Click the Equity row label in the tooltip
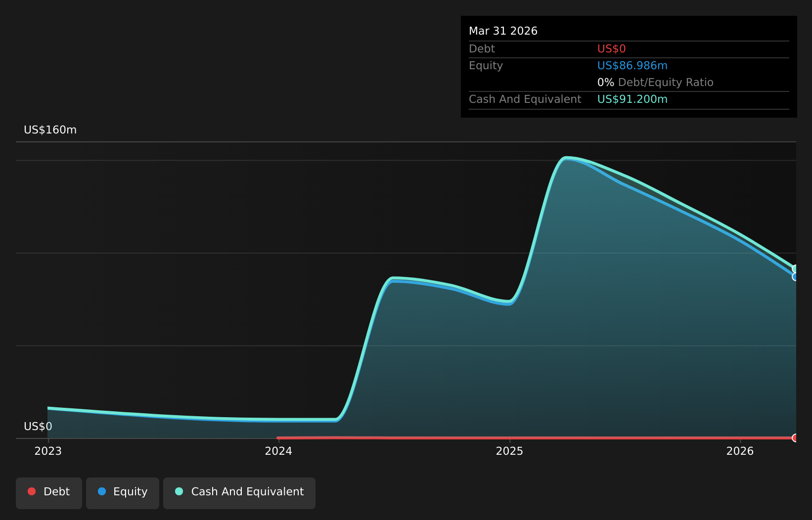 coord(486,66)
